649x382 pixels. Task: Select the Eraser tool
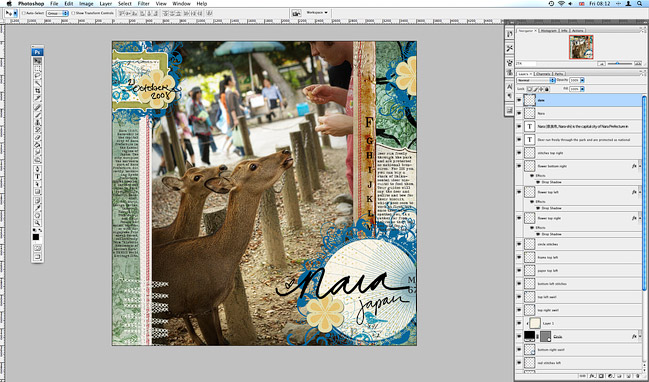37,137
